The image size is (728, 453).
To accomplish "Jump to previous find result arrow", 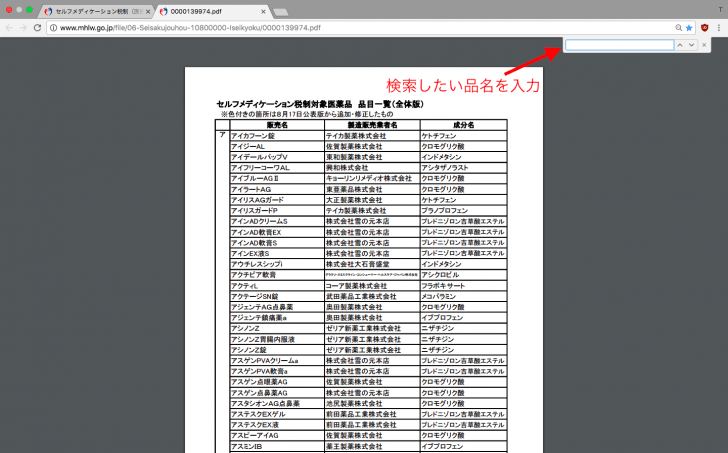I will (x=680, y=45).
